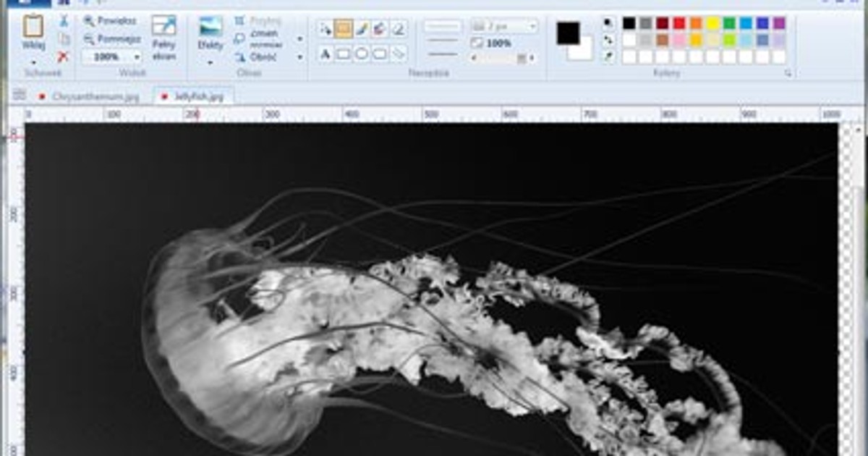Pick the orange palette swatch

696,23
